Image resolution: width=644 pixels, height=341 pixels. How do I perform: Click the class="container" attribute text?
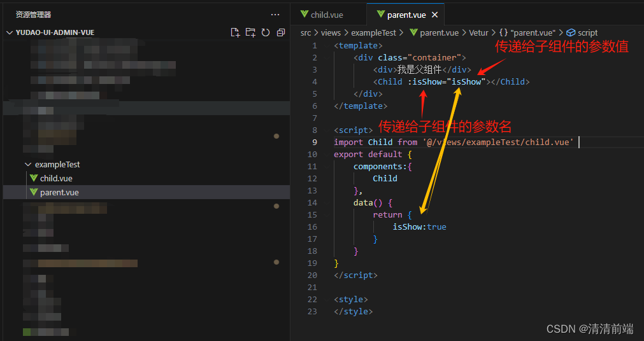pos(420,57)
